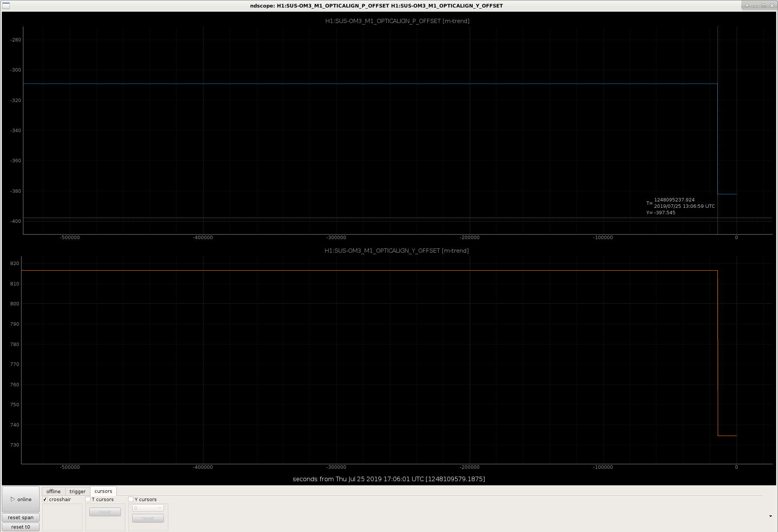
Task: Click the -360 tick on the P_OFFSET axis
Action: [x=16, y=161]
